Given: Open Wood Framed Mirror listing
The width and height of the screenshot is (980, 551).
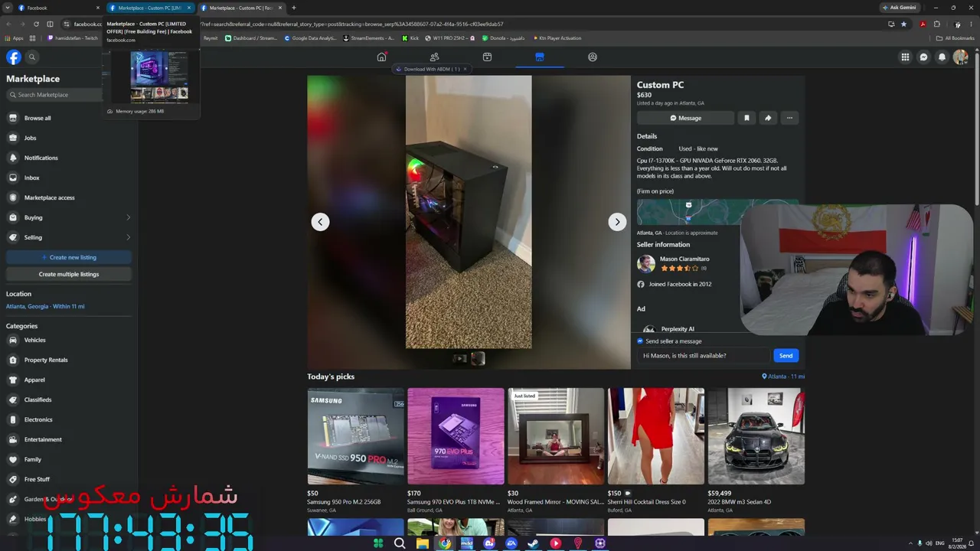Looking at the screenshot, I should click(556, 451).
